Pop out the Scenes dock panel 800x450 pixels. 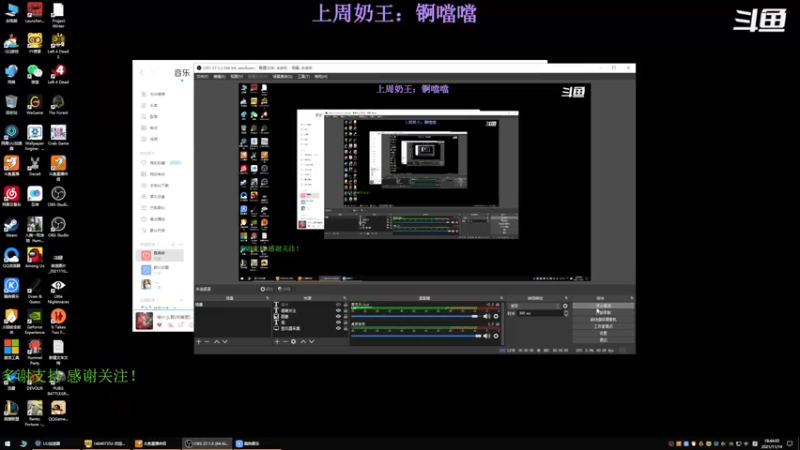[x=267, y=298]
